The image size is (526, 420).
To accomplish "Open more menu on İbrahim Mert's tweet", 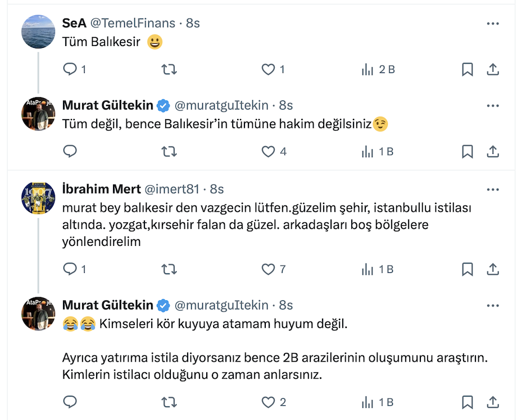I will click(x=492, y=189).
